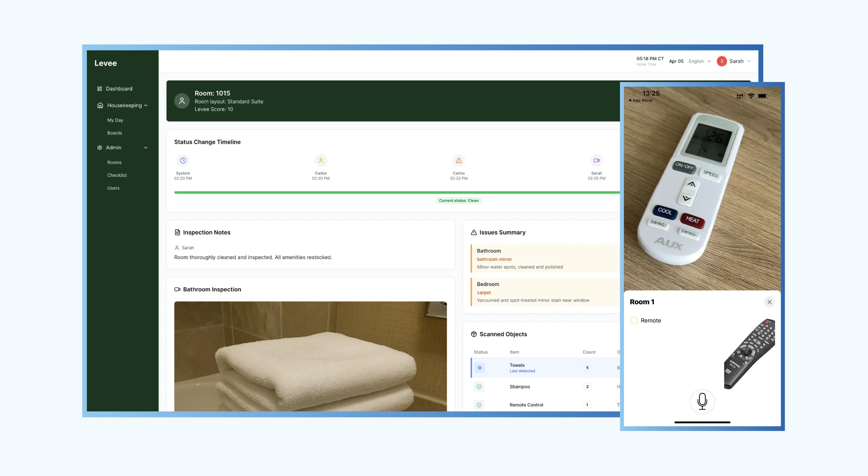Expand the Sarah user menu chevron
The width and height of the screenshot is (868, 476).
pos(749,61)
